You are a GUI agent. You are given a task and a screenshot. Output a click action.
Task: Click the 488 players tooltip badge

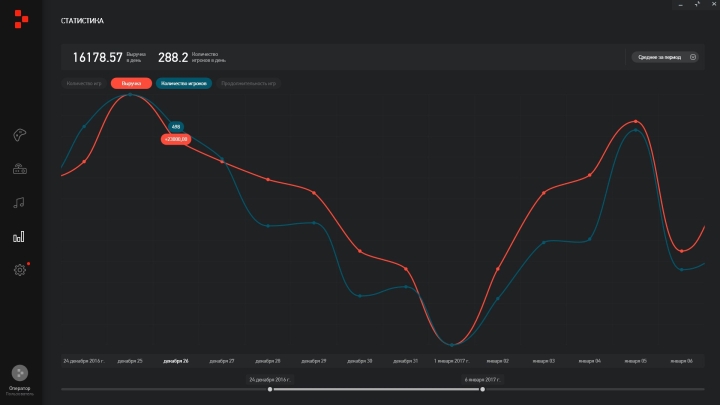[176, 127]
